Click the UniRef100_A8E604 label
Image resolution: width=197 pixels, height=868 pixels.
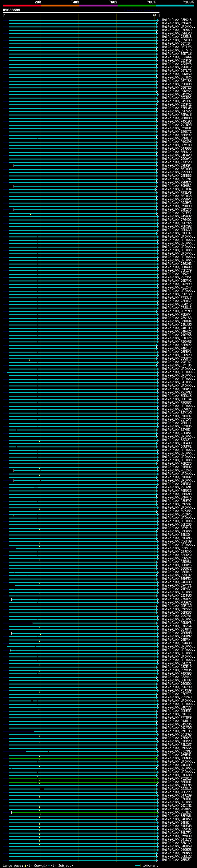(176, 314)
